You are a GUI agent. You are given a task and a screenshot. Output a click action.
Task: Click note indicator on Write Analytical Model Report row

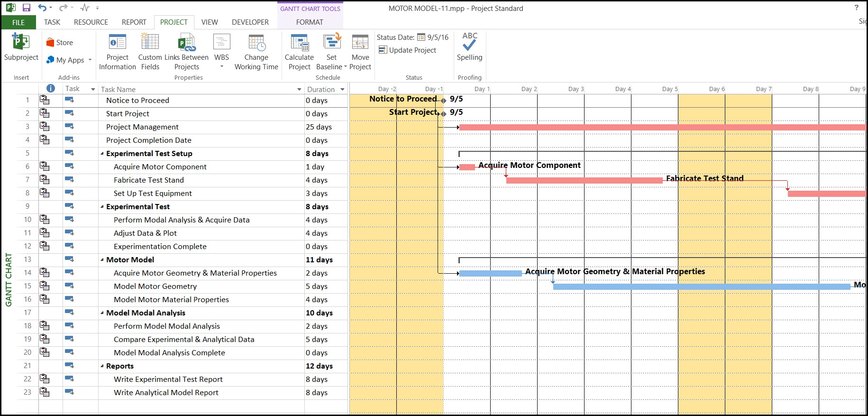click(x=45, y=392)
